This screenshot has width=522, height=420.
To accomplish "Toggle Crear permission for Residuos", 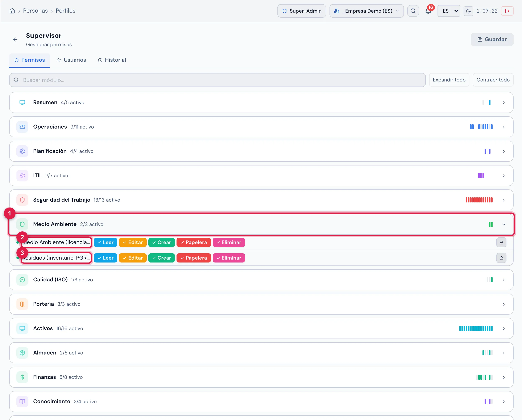I will (161, 258).
